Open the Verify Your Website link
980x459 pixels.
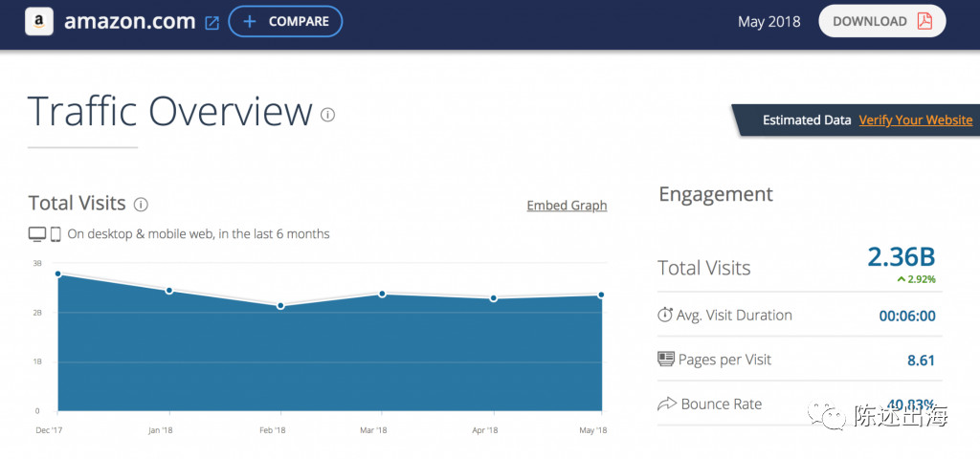point(915,120)
